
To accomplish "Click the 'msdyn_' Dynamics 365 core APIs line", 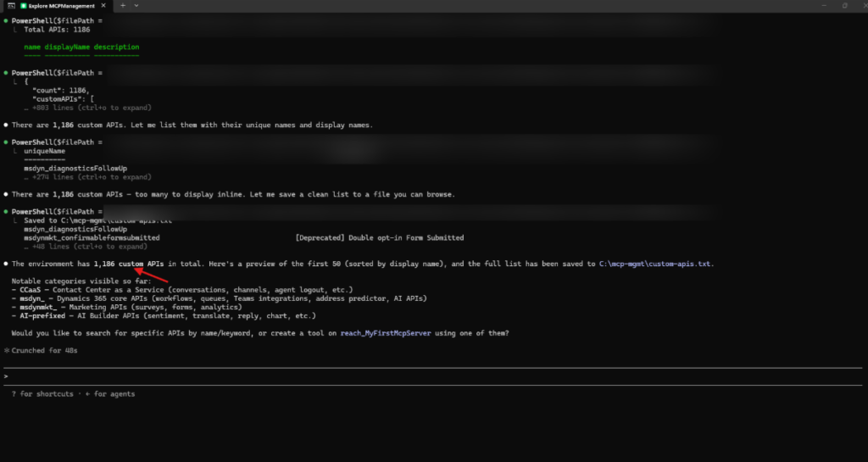I will tap(220, 298).
